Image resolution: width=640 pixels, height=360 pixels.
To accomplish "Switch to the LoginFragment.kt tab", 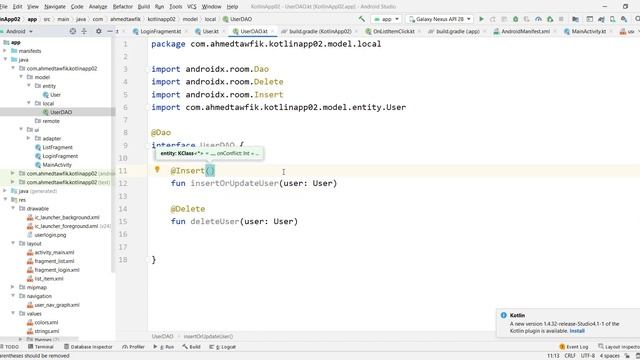I will [160, 31].
